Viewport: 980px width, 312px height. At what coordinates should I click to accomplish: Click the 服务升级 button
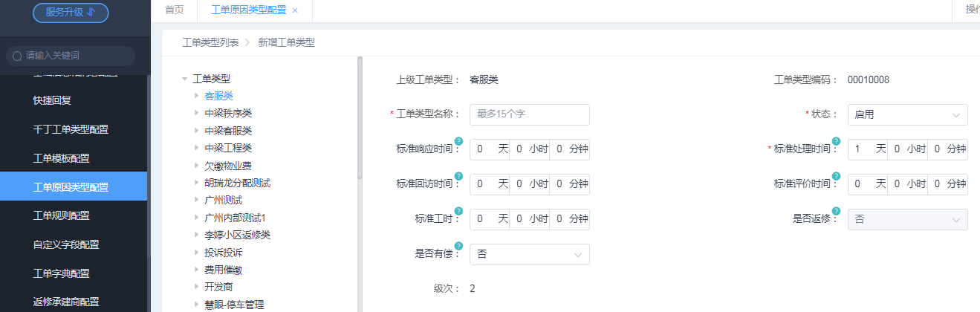click(71, 13)
